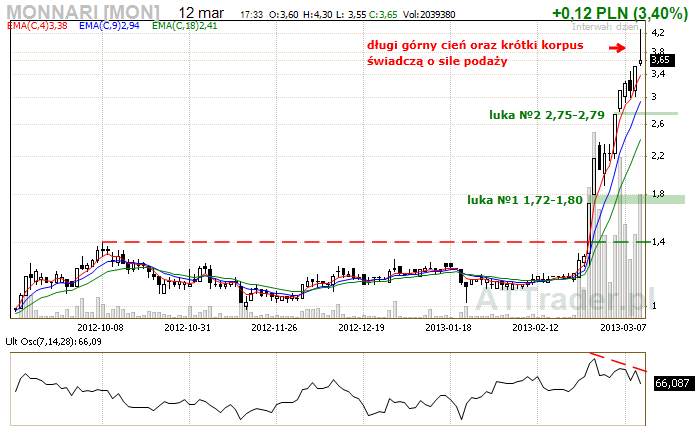Click the 17:33 time readout
The width and height of the screenshot is (700, 431).
[251, 15]
